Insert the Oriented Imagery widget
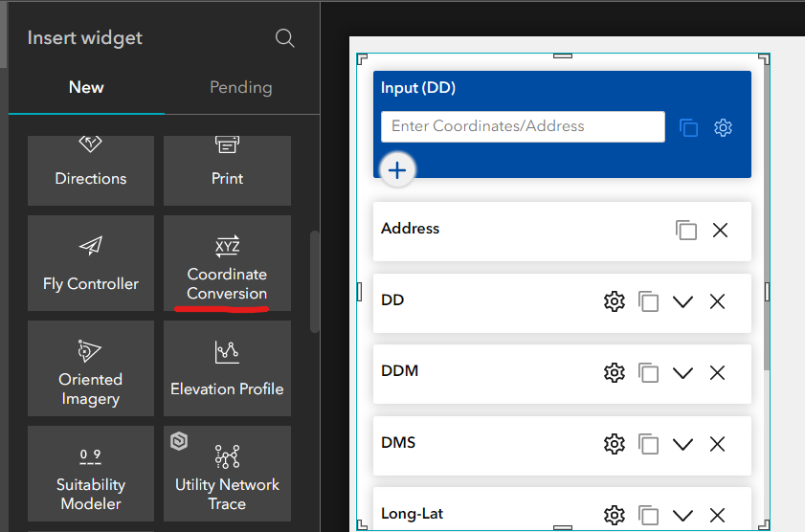The height and width of the screenshot is (532, 805). (91, 367)
